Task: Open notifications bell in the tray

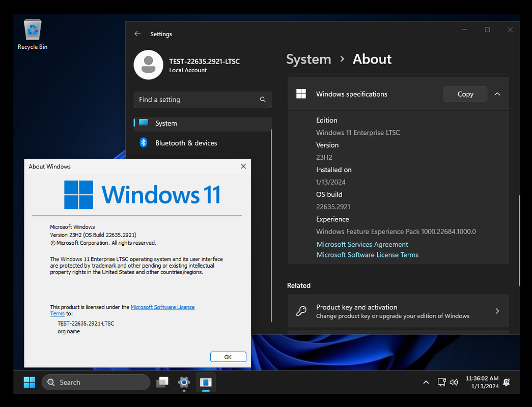Action: (x=506, y=382)
